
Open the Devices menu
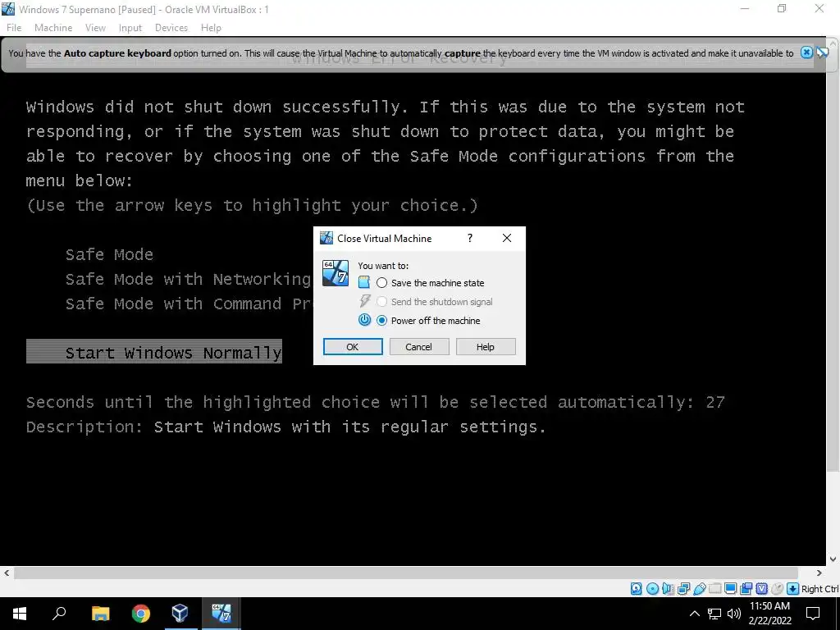point(171,27)
